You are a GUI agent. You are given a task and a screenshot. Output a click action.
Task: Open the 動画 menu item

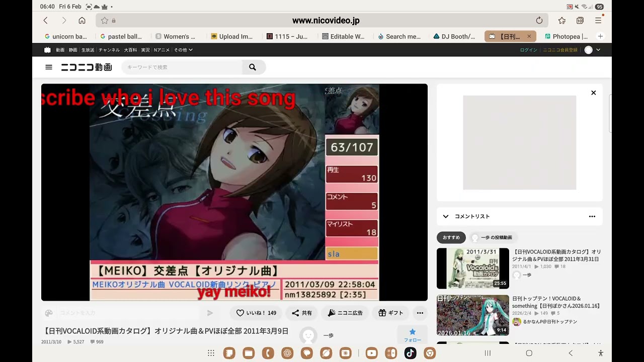[60, 50]
